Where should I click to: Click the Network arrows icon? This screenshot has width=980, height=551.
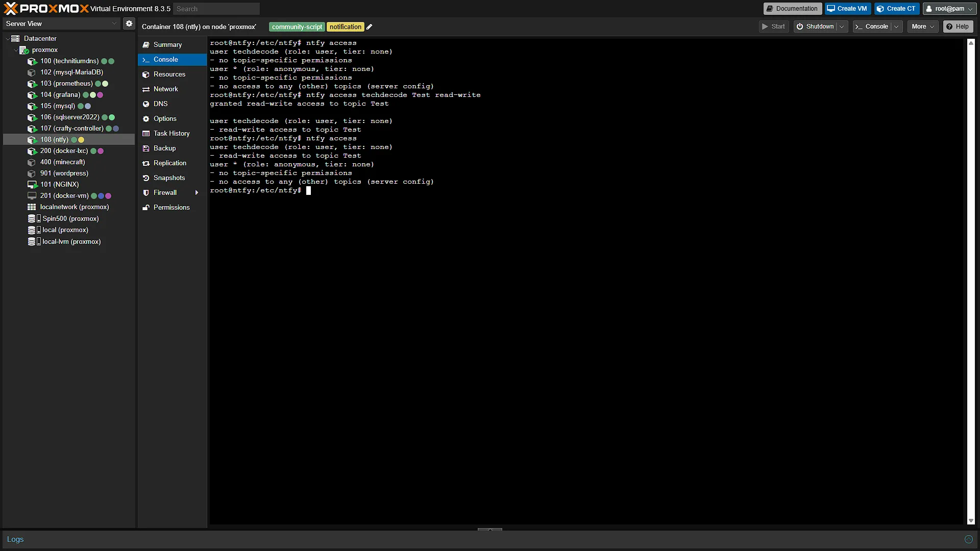(x=146, y=89)
